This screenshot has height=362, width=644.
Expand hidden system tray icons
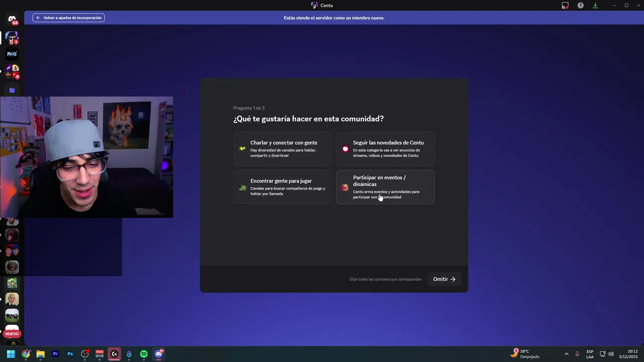(x=566, y=354)
